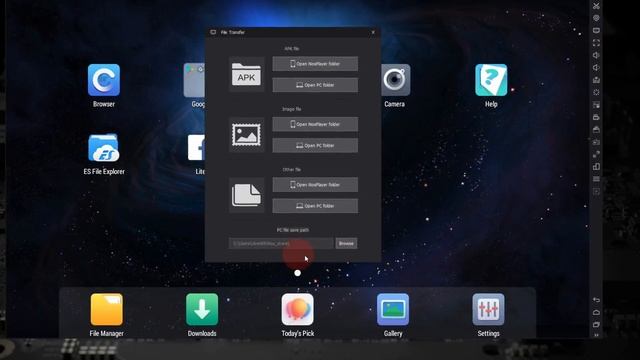The image size is (640, 360).
Task: Expand sidebar with double chevron icon
Action: pos(596,335)
